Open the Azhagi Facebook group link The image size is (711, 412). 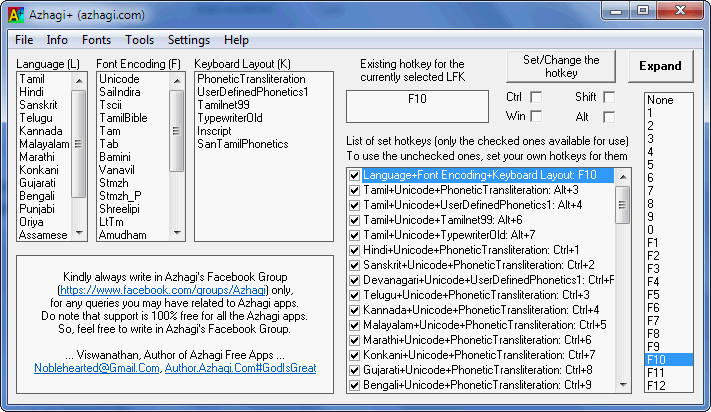163,290
